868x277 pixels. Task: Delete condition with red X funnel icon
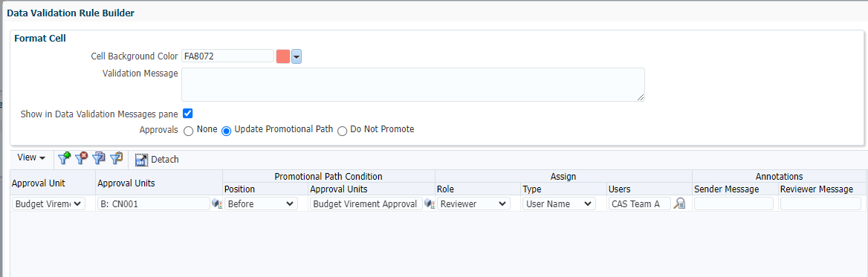[82, 159]
